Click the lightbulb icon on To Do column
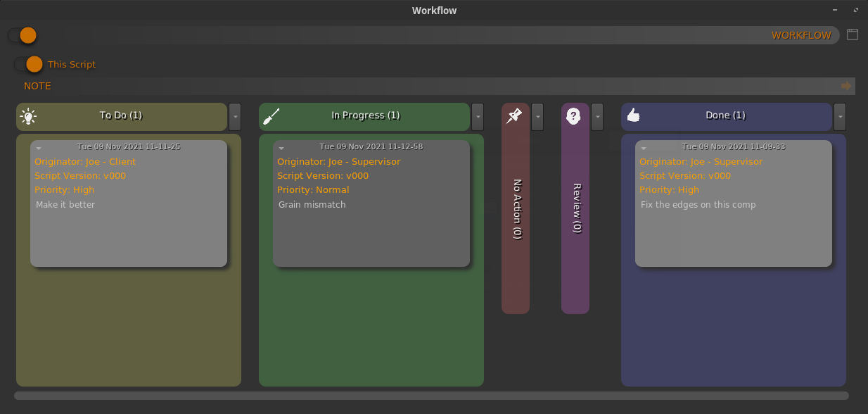868x414 pixels. (28, 116)
